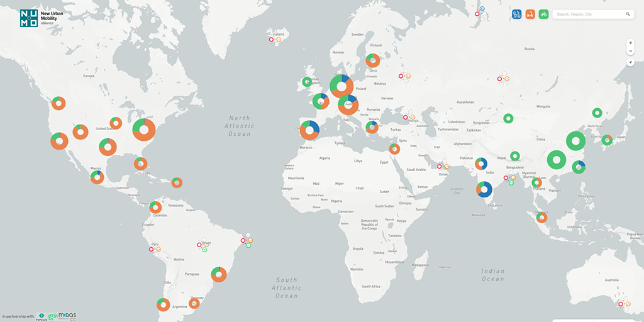Click the compass location arrow button

tap(630, 62)
